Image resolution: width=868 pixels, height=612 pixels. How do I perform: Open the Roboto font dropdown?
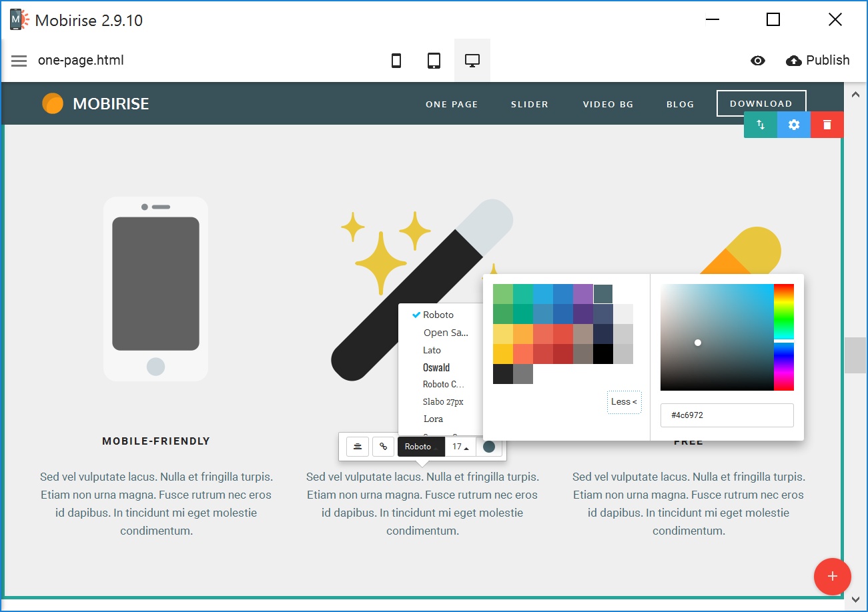pyautogui.click(x=421, y=447)
